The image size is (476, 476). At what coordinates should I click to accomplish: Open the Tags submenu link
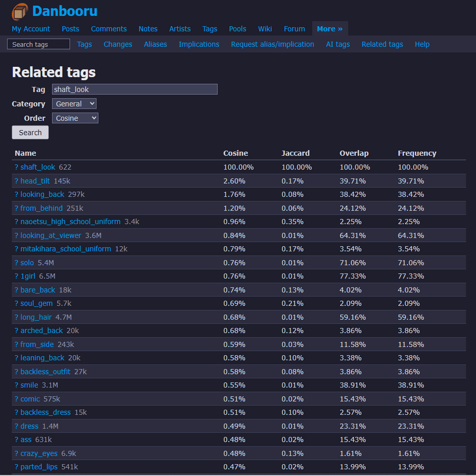point(84,44)
